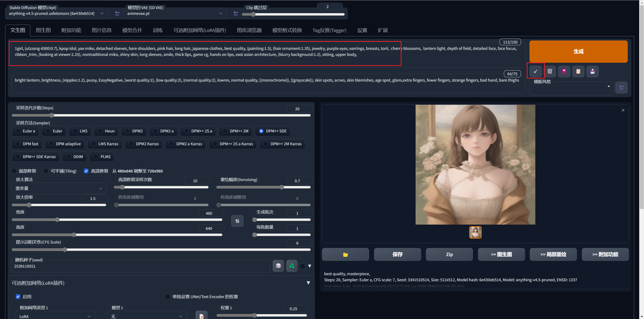
Task: Click the 宽度 width value field 480
Action: [x=211, y=214]
